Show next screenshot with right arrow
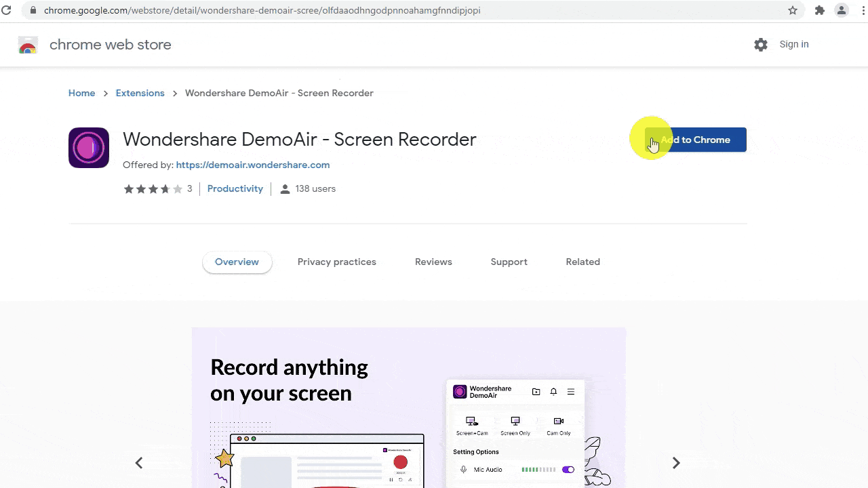The height and width of the screenshot is (488, 868). 676,463
